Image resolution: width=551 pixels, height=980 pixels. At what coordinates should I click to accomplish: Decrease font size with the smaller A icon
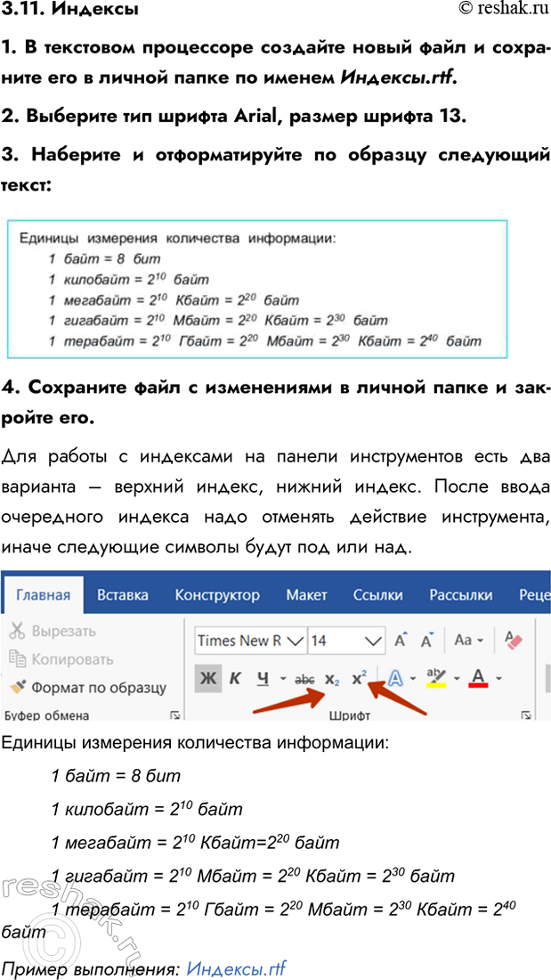428,641
